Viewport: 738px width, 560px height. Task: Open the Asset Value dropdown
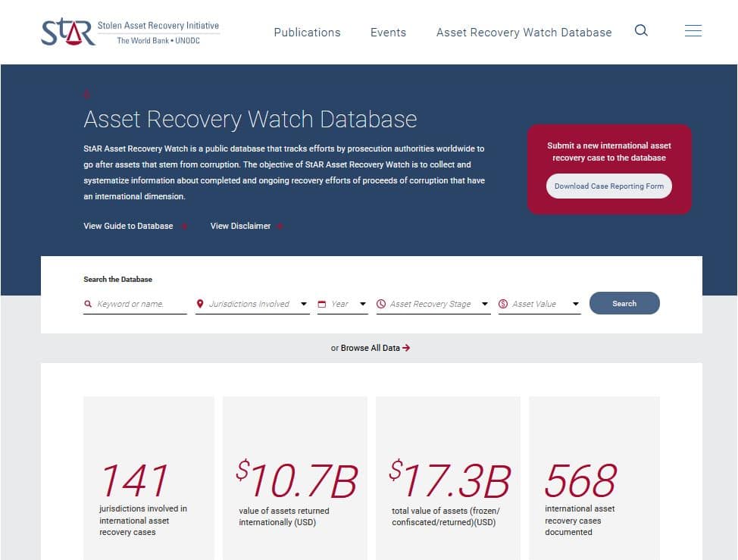[576, 304]
